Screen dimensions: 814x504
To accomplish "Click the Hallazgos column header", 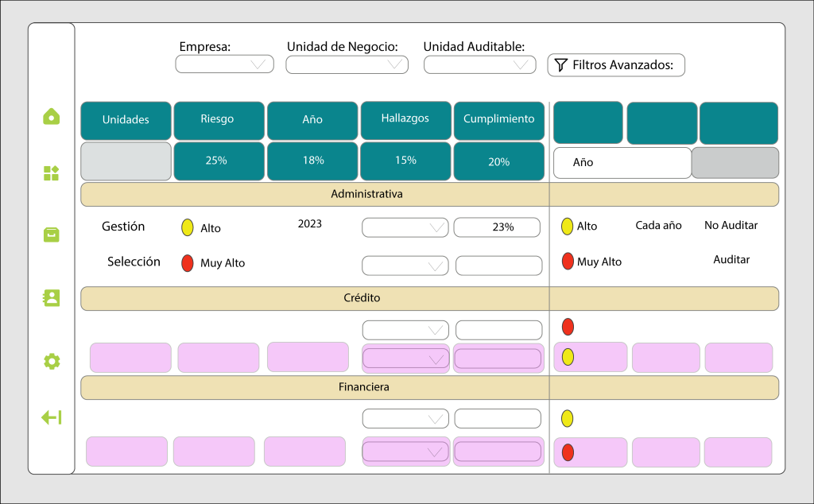I will tap(405, 119).
